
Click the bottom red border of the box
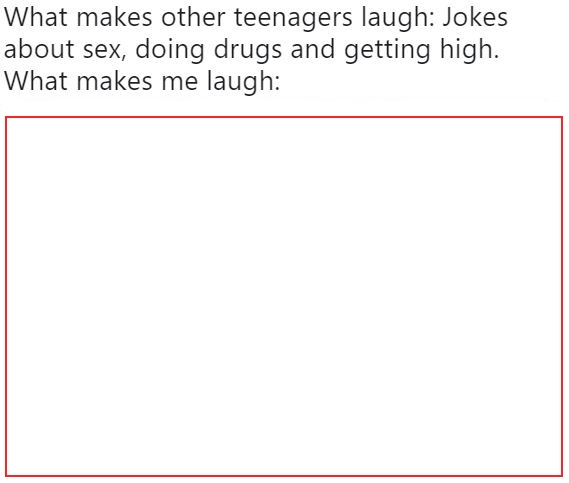click(x=284, y=476)
